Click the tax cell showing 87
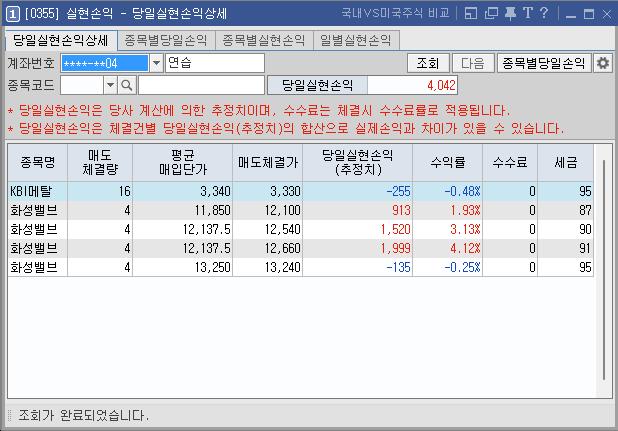This screenshot has height=431, width=618. (x=566, y=210)
